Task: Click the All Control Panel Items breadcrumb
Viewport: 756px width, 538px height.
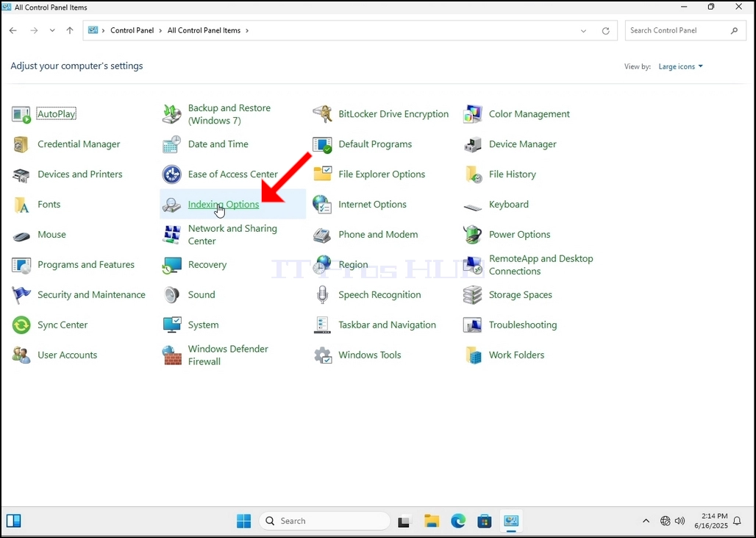Action: 204,30
